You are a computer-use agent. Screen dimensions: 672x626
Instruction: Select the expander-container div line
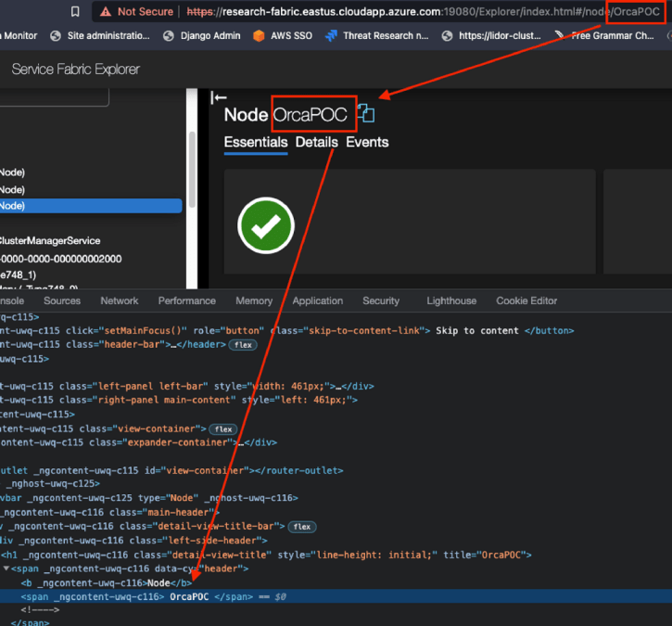(138, 442)
